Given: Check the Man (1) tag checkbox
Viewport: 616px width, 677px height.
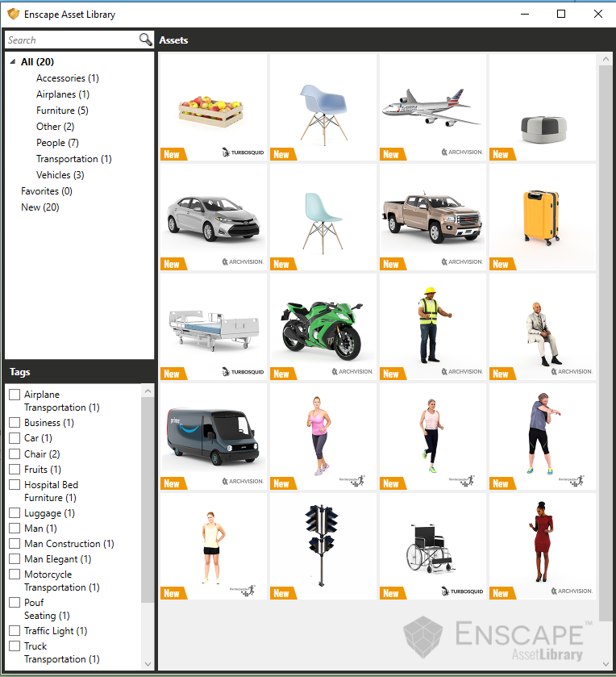Looking at the screenshot, I should tap(15, 528).
